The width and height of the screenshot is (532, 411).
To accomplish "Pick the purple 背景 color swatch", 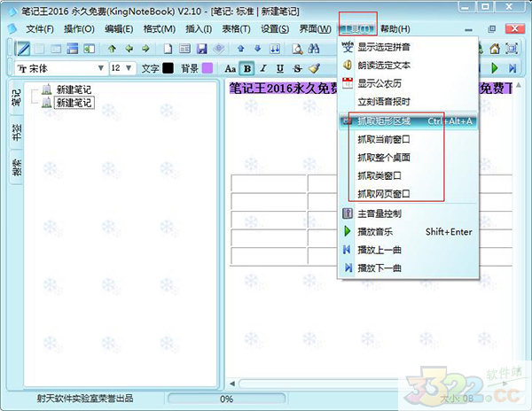I will tap(207, 68).
